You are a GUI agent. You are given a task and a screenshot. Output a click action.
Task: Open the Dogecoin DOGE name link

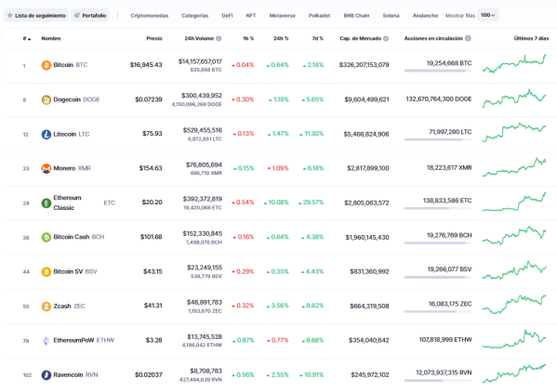[x=76, y=99]
